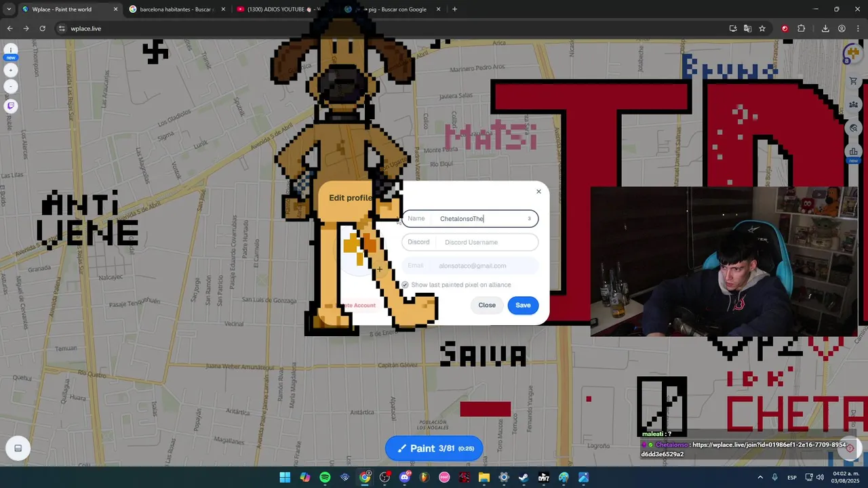Open the shopping cart store icon

click(x=854, y=81)
